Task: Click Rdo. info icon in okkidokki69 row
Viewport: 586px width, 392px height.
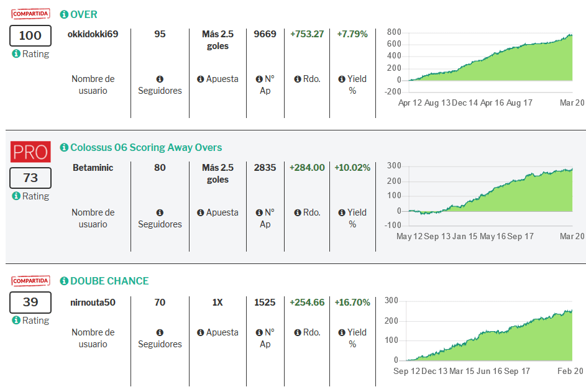Action: point(298,80)
